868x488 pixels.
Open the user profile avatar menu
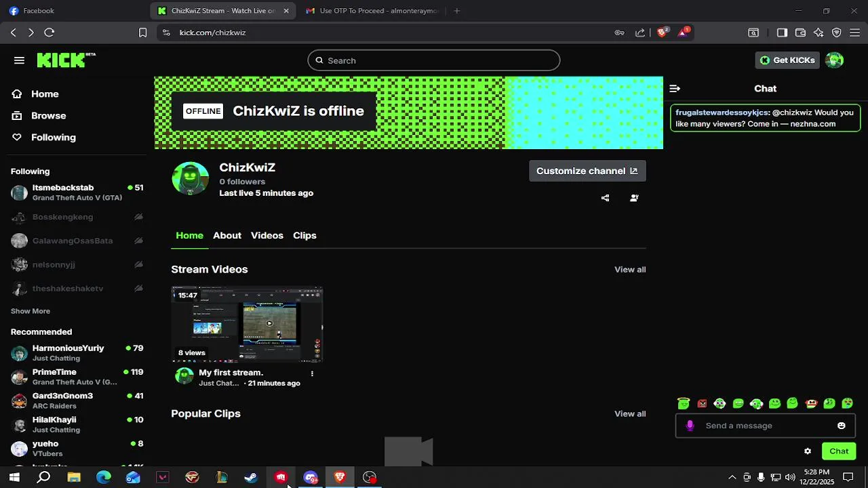point(835,60)
